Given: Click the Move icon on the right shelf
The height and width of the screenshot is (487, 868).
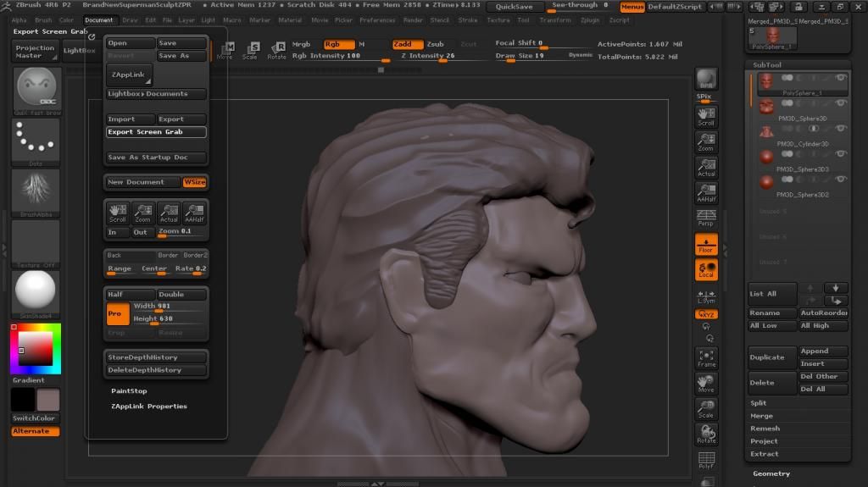Looking at the screenshot, I should 706,383.
